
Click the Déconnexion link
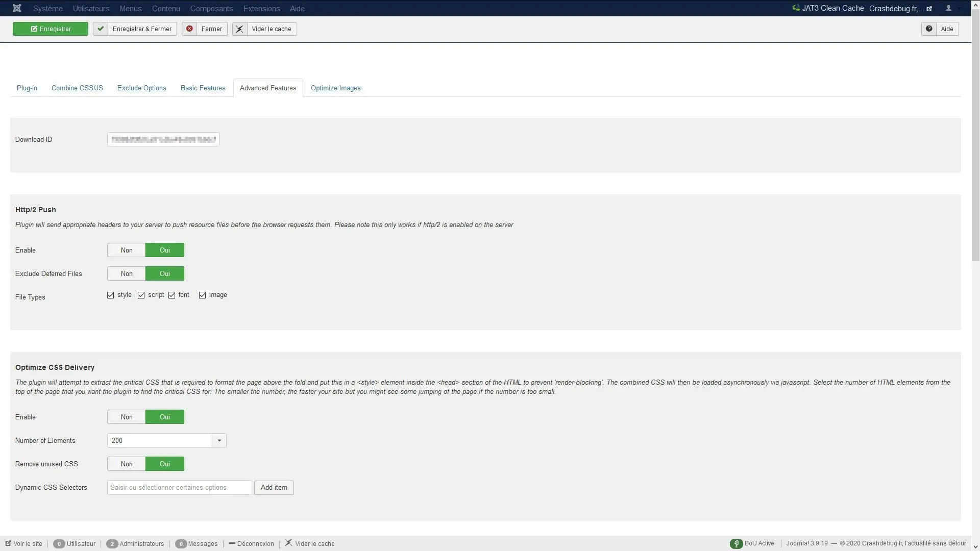(251, 544)
